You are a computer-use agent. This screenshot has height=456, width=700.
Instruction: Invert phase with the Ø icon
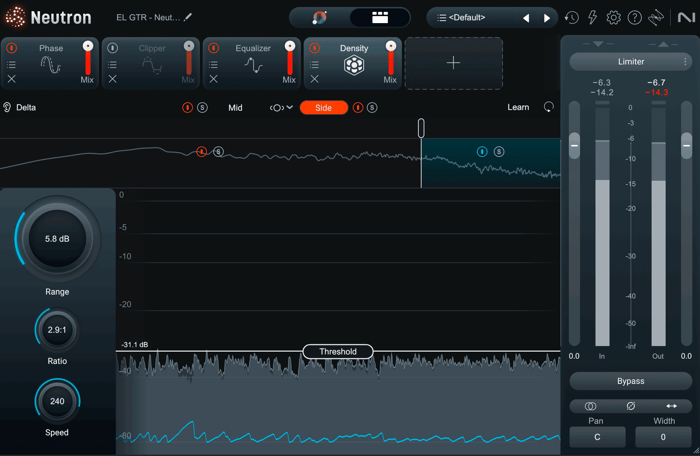click(x=631, y=406)
